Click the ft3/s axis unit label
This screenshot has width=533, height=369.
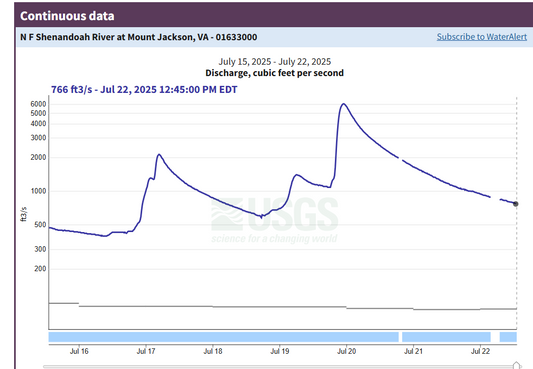click(x=23, y=214)
